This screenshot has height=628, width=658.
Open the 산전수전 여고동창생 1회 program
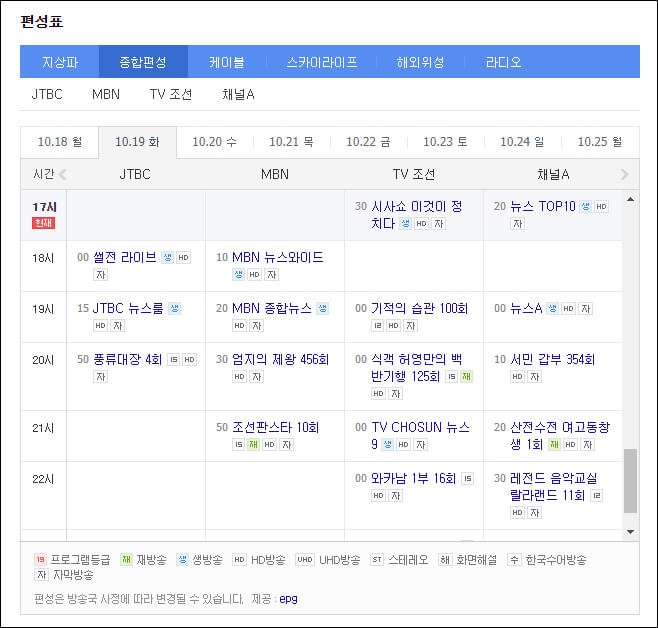point(560,435)
